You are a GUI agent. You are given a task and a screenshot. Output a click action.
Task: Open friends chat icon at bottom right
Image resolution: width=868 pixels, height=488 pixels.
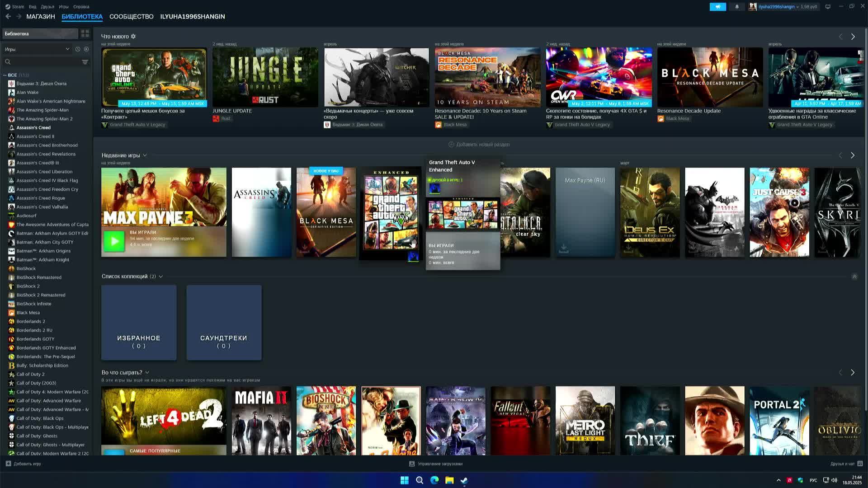pyautogui.click(x=860, y=464)
